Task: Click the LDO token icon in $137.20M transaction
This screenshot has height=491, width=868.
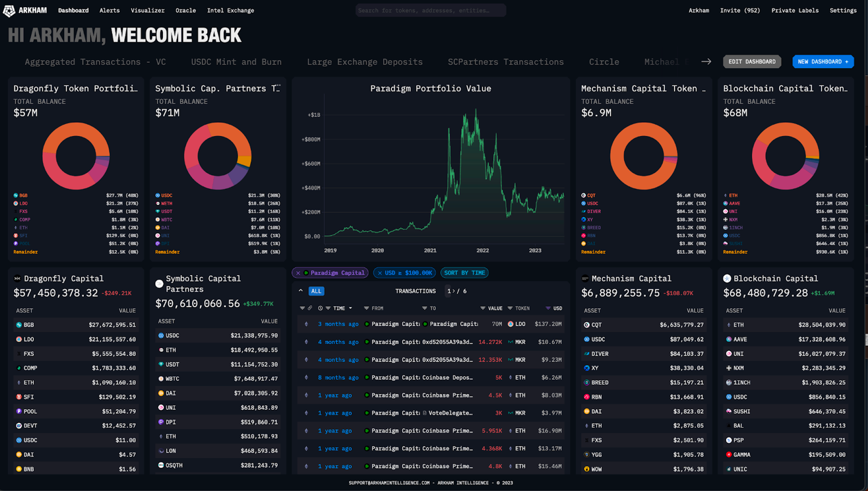Action: coord(510,324)
